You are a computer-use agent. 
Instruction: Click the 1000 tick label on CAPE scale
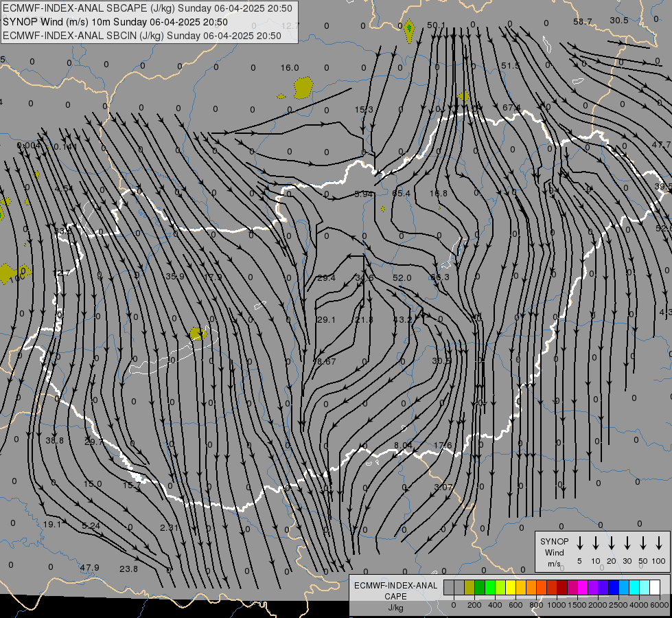(557, 605)
